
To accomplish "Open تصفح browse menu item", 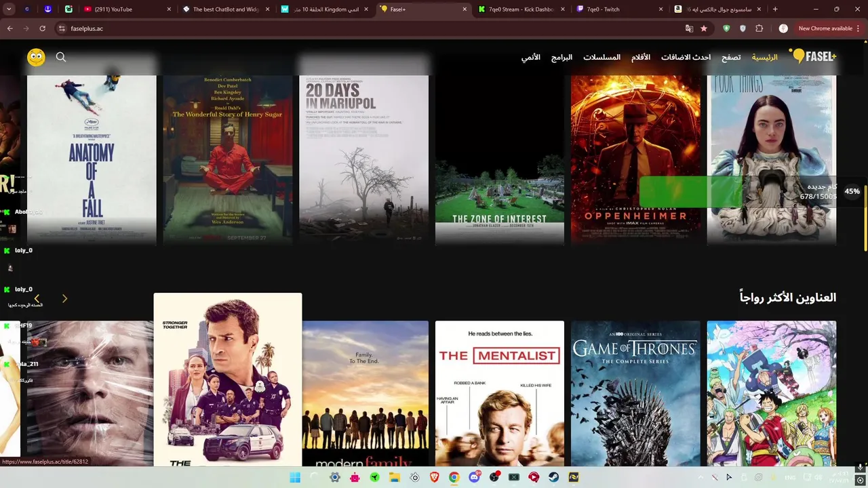I will [731, 58].
